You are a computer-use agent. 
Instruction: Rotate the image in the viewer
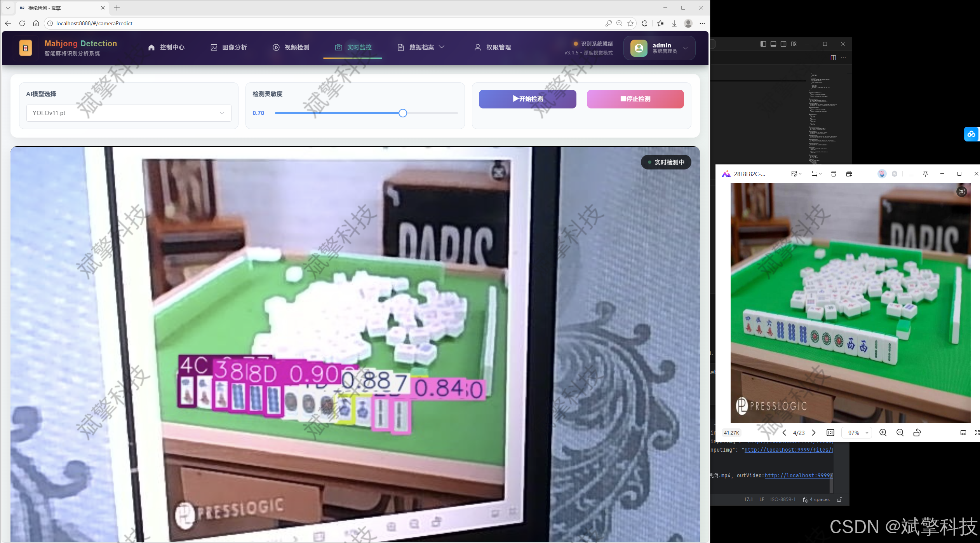tap(917, 433)
